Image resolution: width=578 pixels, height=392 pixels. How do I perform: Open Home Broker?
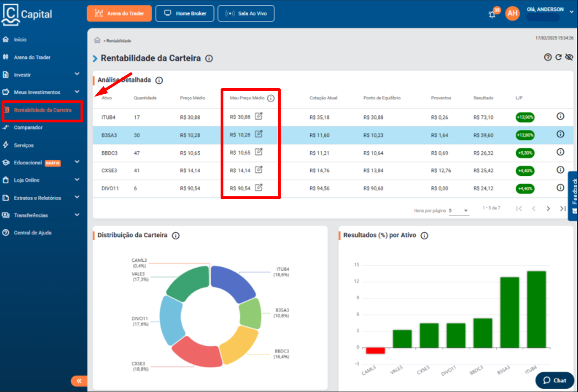(x=185, y=14)
